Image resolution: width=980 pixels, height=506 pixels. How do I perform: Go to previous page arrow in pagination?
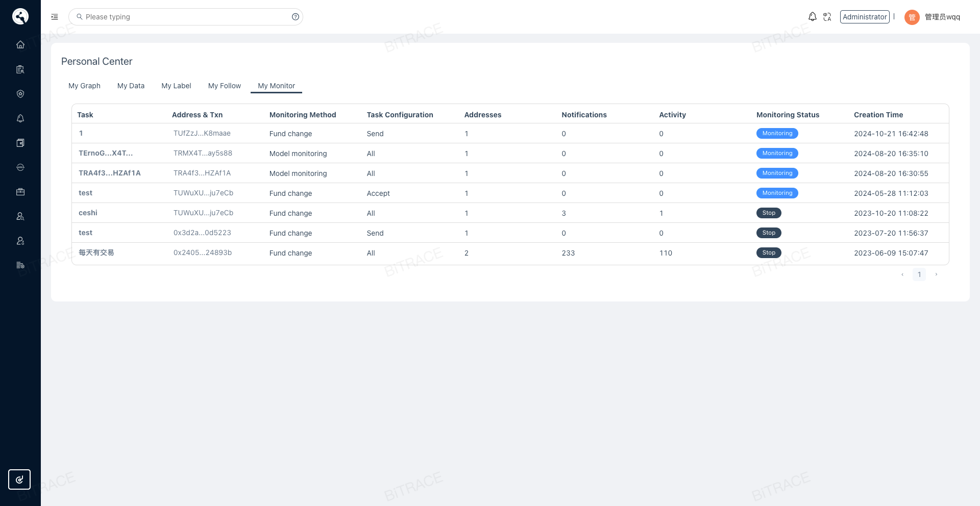902,274
